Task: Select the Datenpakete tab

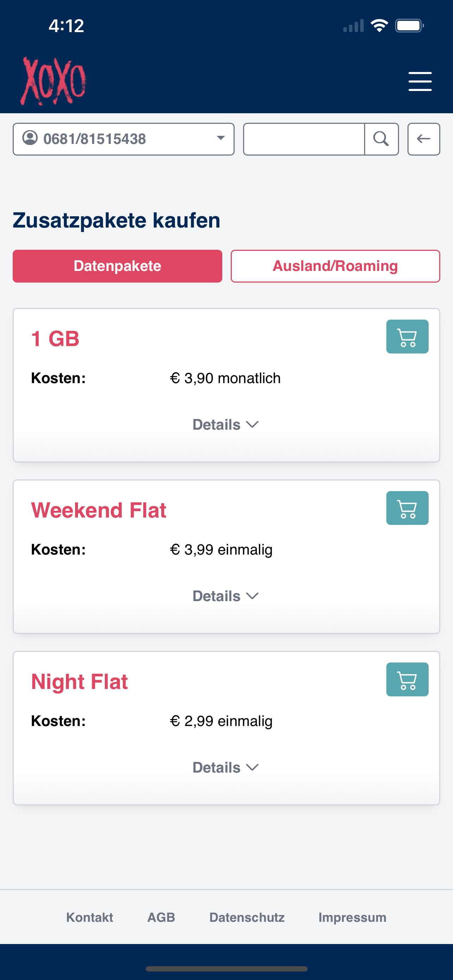Action: tap(117, 266)
